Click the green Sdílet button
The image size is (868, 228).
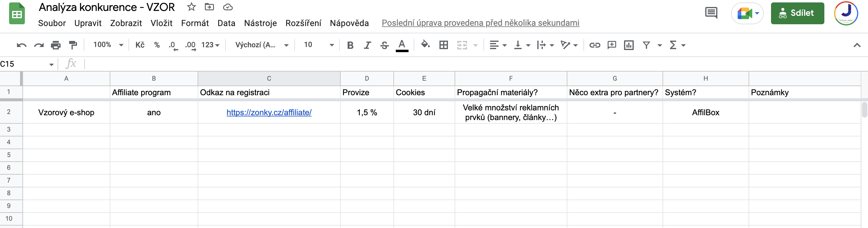tap(797, 13)
